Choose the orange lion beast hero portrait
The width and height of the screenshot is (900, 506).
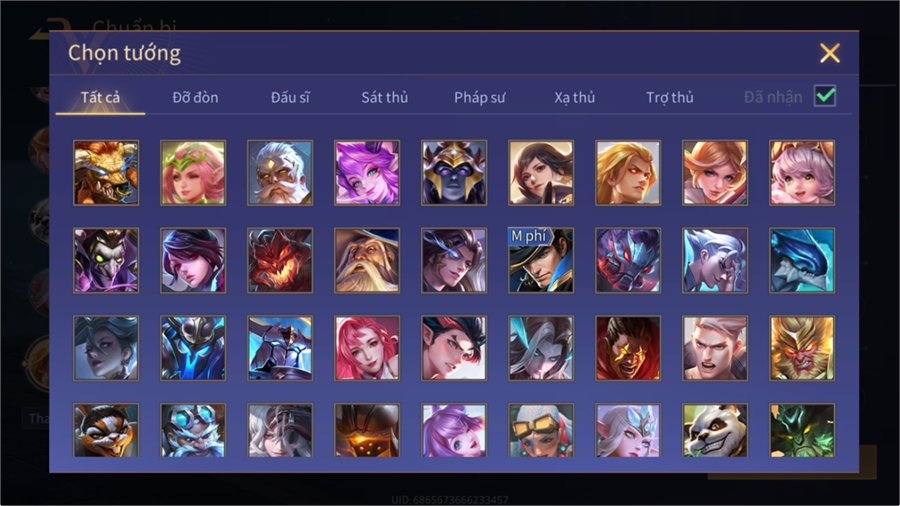106,173
